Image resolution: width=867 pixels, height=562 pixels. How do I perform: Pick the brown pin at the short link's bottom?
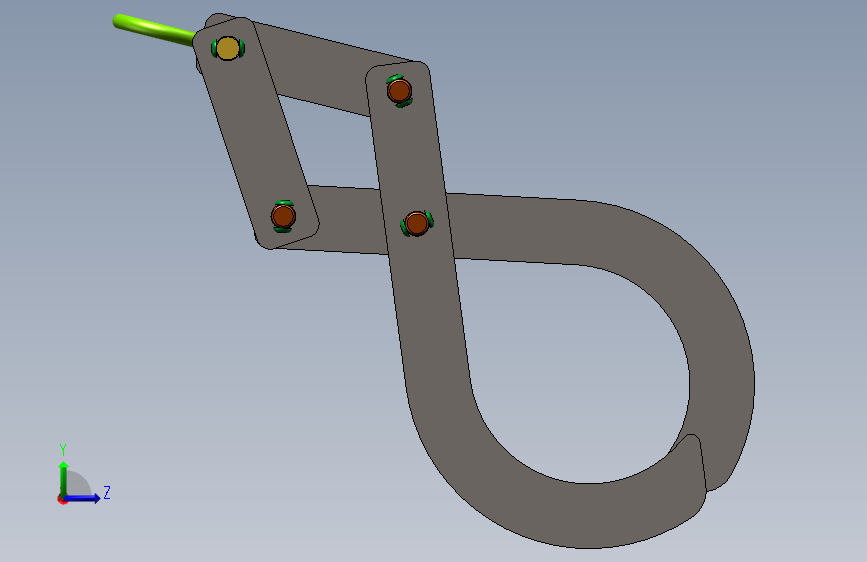pyautogui.click(x=283, y=216)
